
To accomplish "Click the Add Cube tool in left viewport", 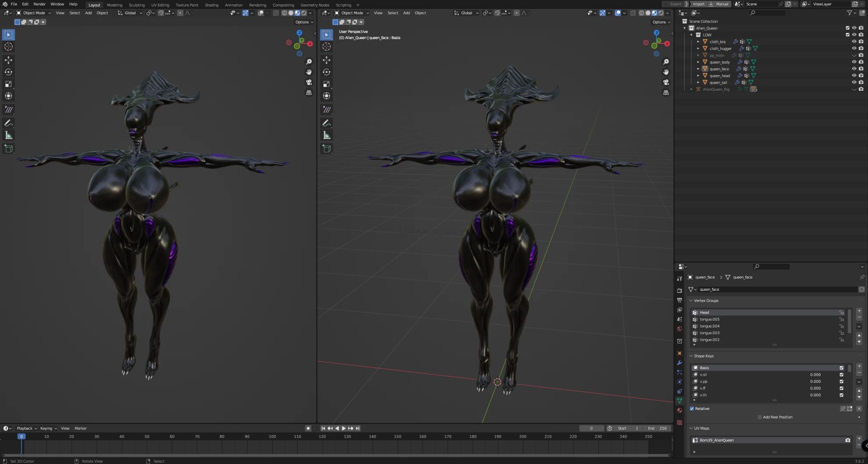I will pyautogui.click(x=8, y=149).
